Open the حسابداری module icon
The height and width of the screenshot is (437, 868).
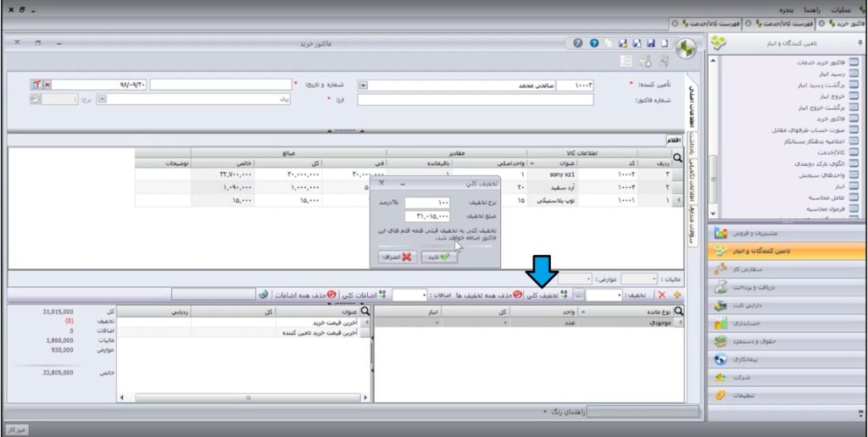coord(721,324)
